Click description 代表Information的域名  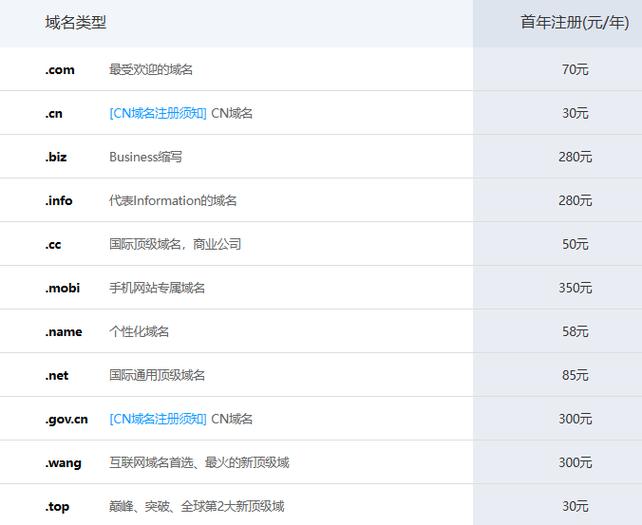[173, 201]
